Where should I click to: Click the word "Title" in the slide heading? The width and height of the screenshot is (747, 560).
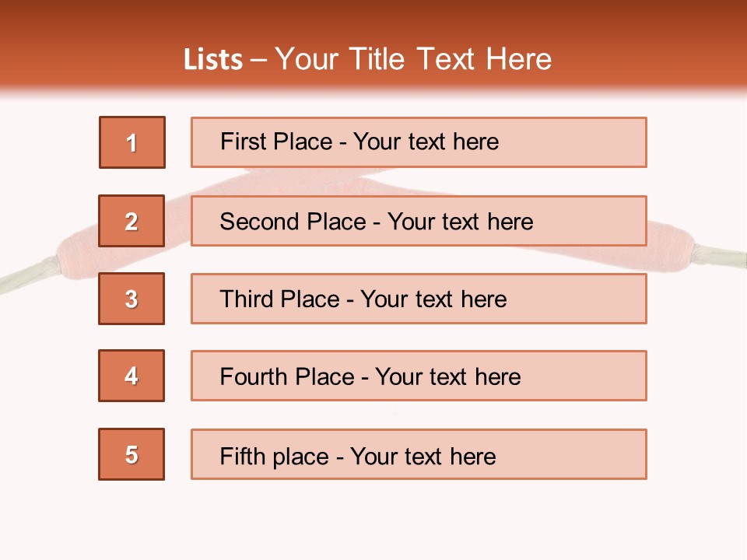point(380,59)
